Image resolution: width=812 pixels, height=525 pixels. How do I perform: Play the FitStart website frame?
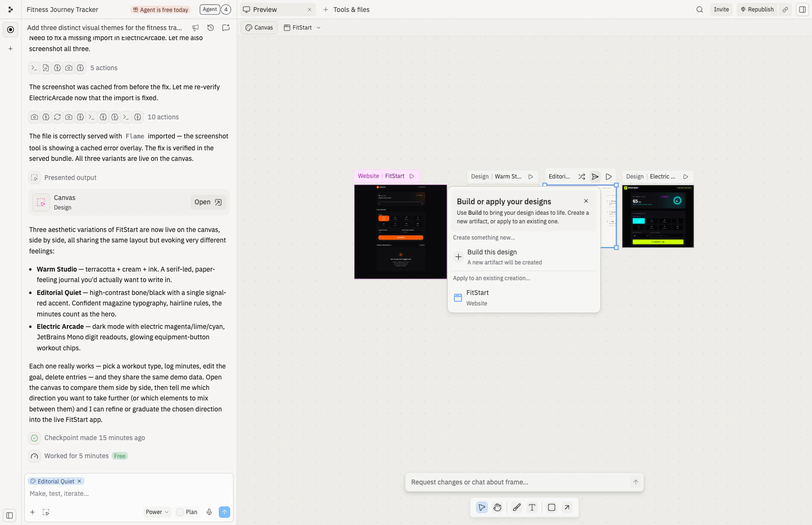point(412,176)
